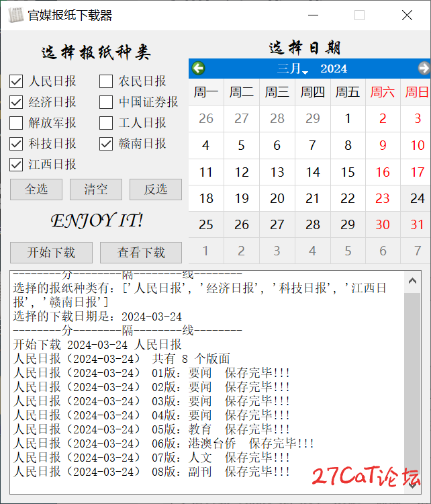Open the 三月 month dropdown

pos(293,69)
